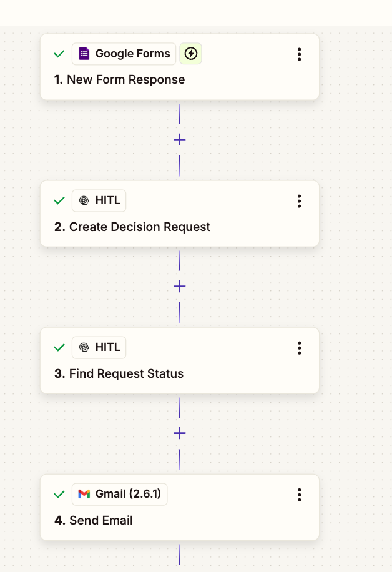Click the instant trigger lightning icon
This screenshot has width=392, height=572.
(190, 54)
